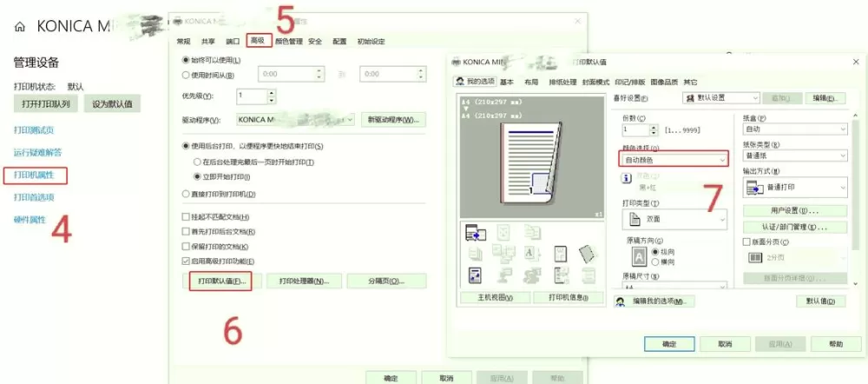Click 主机视图(V) button
The width and height of the screenshot is (868, 384).
click(x=496, y=298)
